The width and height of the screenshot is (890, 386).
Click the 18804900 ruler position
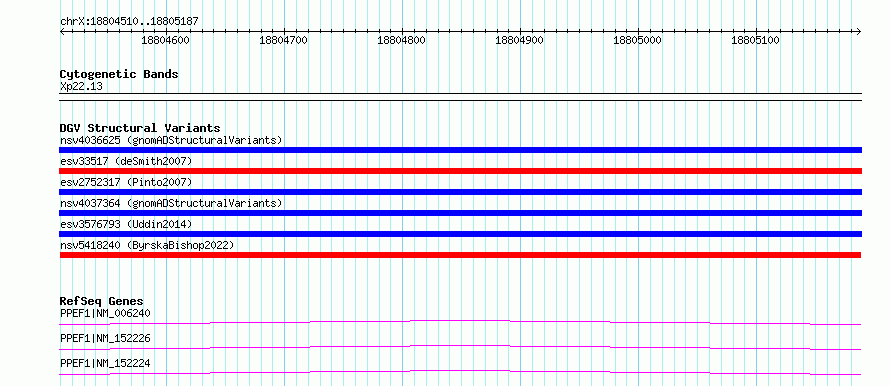click(520, 40)
